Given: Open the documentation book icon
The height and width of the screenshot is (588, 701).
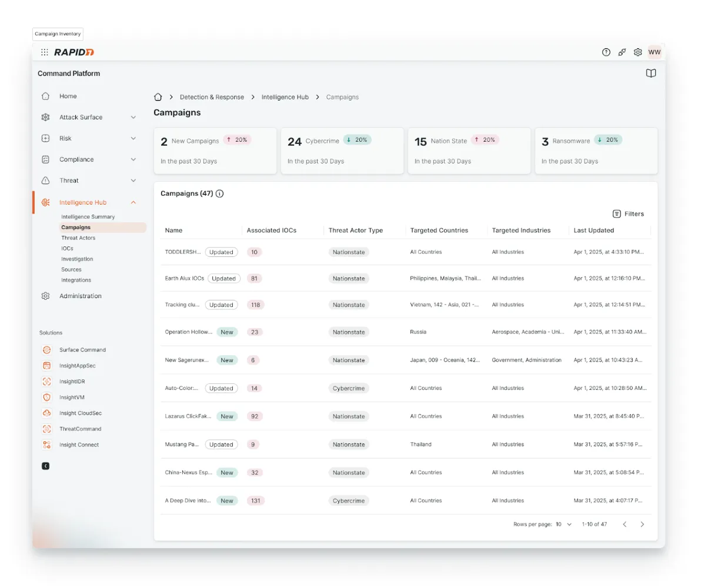Looking at the screenshot, I should [650, 73].
